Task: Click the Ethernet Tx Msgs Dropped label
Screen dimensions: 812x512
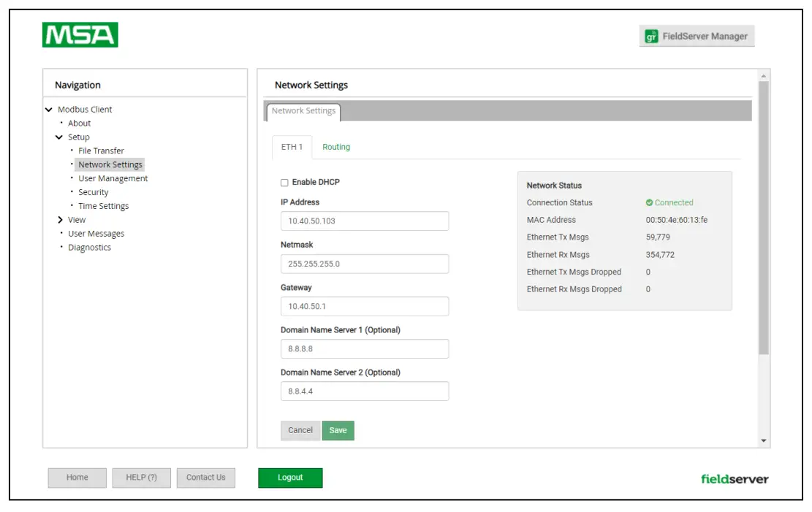Action: [x=574, y=272]
